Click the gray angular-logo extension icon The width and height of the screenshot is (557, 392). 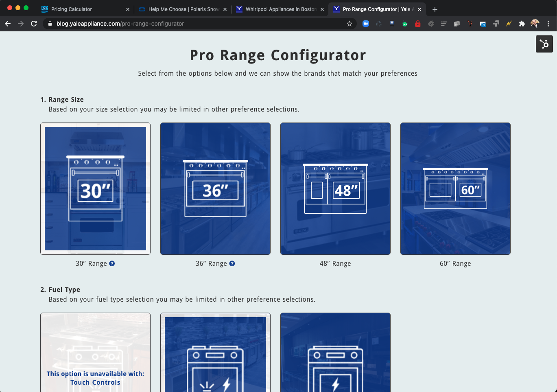496,24
